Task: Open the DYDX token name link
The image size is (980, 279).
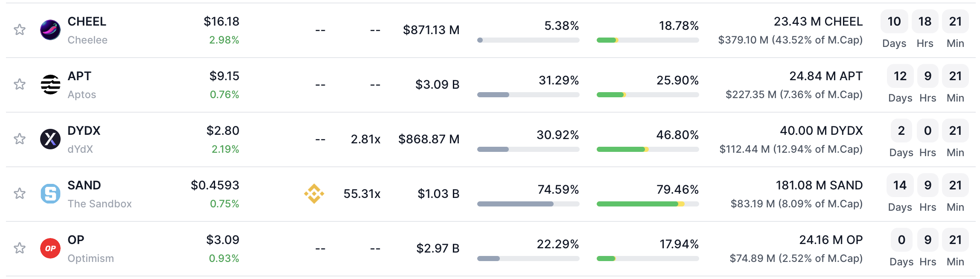Action: click(x=84, y=131)
